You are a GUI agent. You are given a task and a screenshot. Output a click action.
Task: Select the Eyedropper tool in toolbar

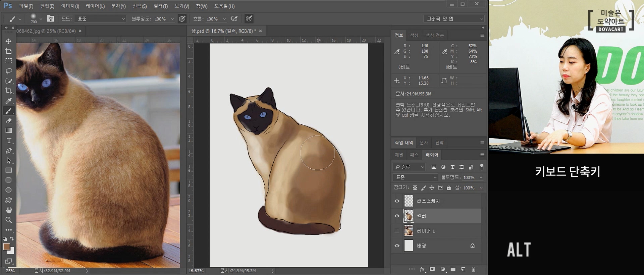[x=9, y=101]
